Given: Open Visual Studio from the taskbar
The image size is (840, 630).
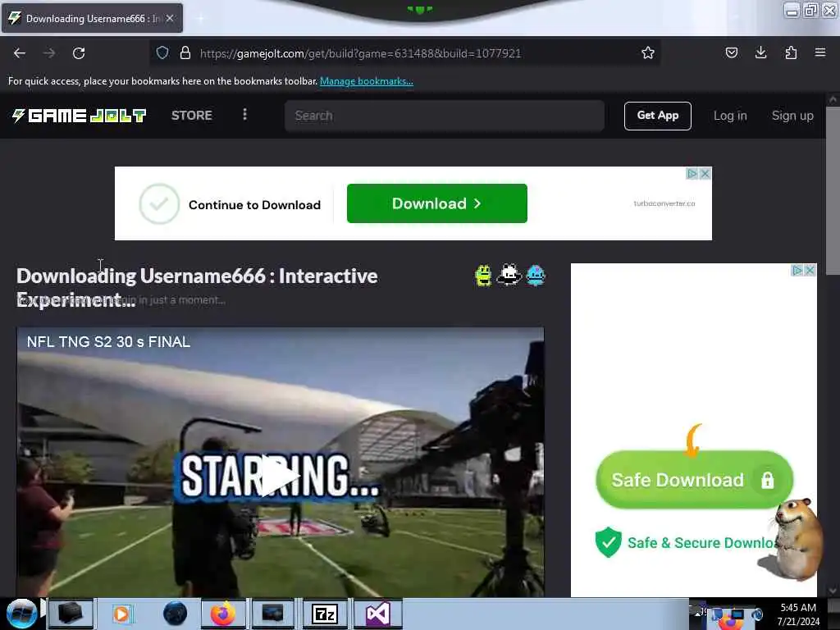Looking at the screenshot, I should coord(378,614).
